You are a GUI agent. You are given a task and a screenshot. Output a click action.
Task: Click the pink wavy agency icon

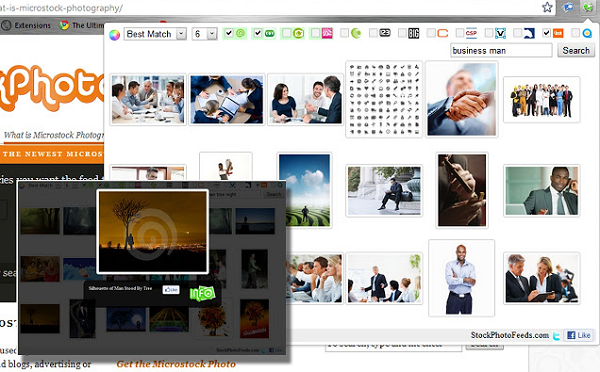coord(328,33)
